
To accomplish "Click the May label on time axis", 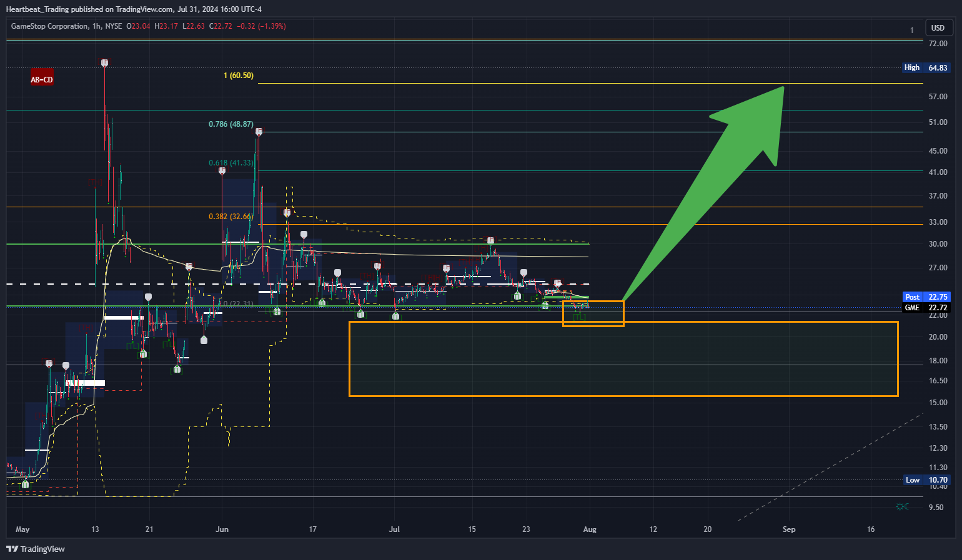I will click(x=22, y=529).
